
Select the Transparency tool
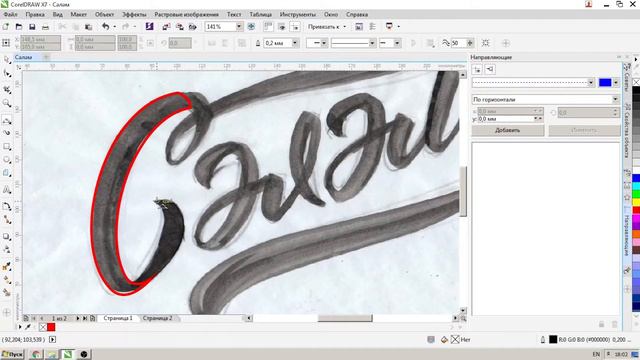click(7, 249)
